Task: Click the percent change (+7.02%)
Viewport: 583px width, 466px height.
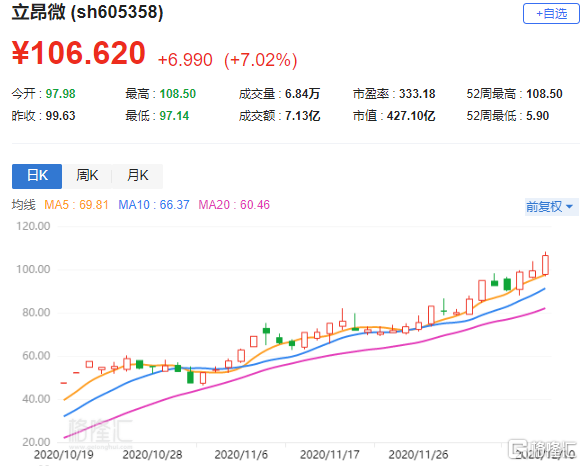Action: (261, 60)
